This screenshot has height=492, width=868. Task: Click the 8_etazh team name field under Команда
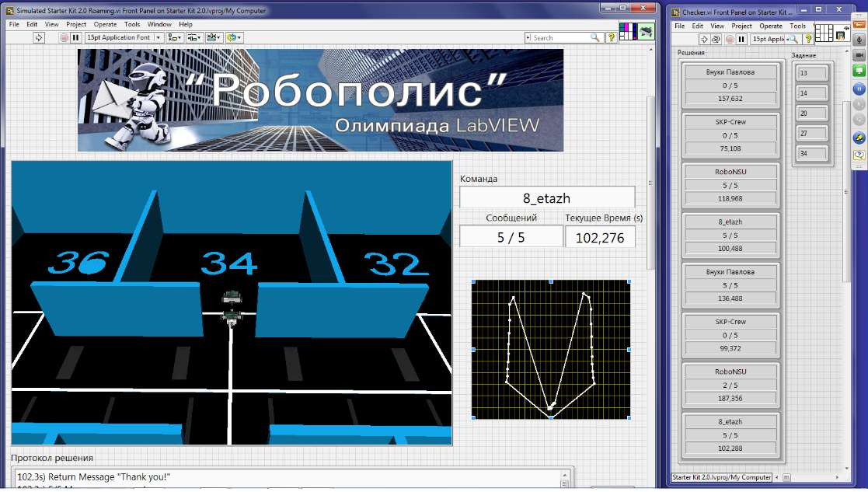point(547,197)
